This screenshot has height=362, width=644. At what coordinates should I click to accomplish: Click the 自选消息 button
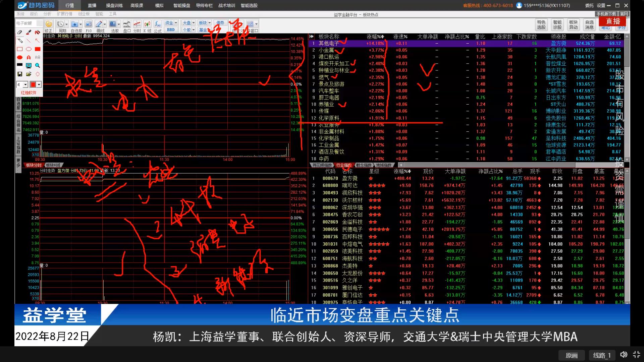(x=589, y=25)
